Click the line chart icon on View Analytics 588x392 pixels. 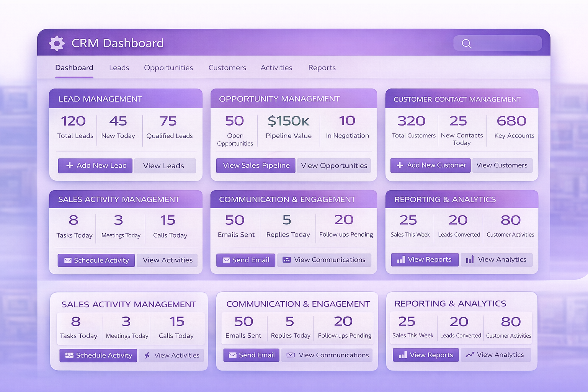tap(470, 355)
